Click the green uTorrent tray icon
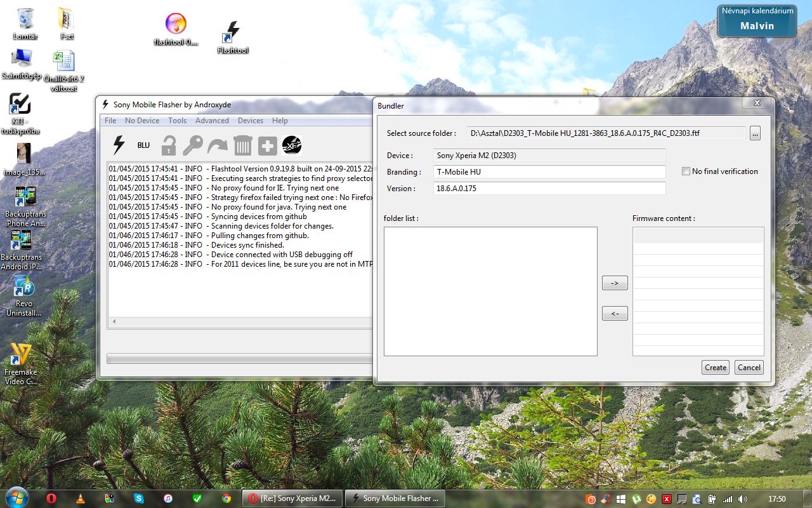This screenshot has width=812, height=508. pyautogui.click(x=636, y=499)
